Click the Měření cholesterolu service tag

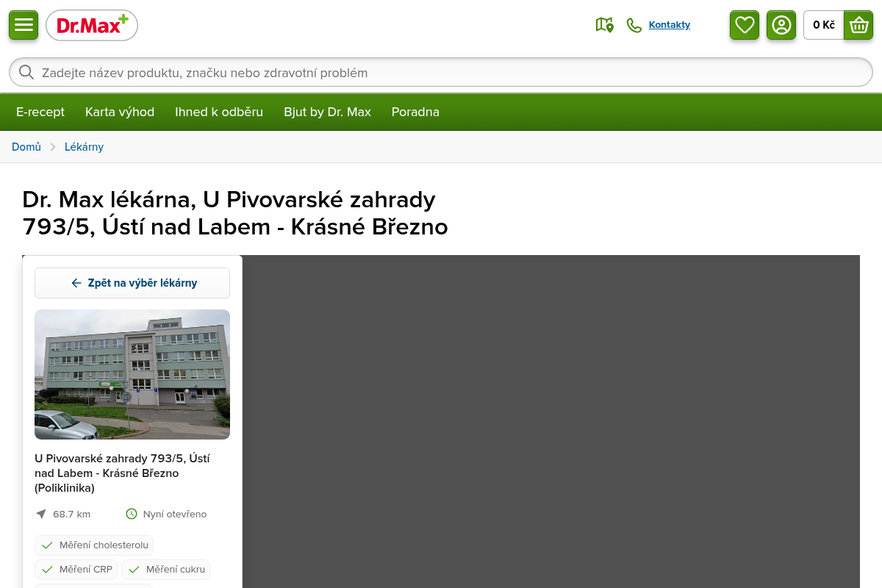click(x=94, y=545)
